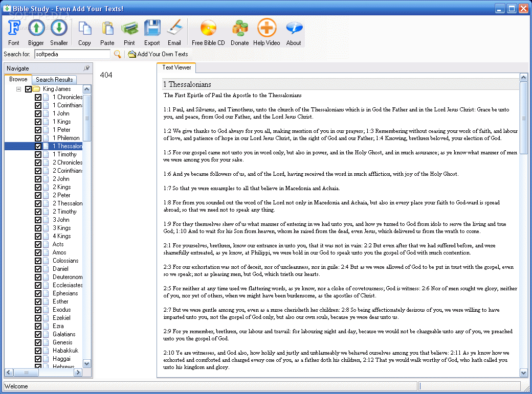The image size is (532, 394).
Task: Switch to the Search Results tab
Action: [54, 80]
